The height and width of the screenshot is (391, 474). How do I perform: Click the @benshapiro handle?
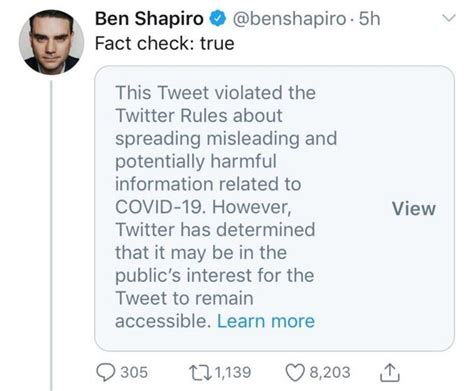pos(289,19)
